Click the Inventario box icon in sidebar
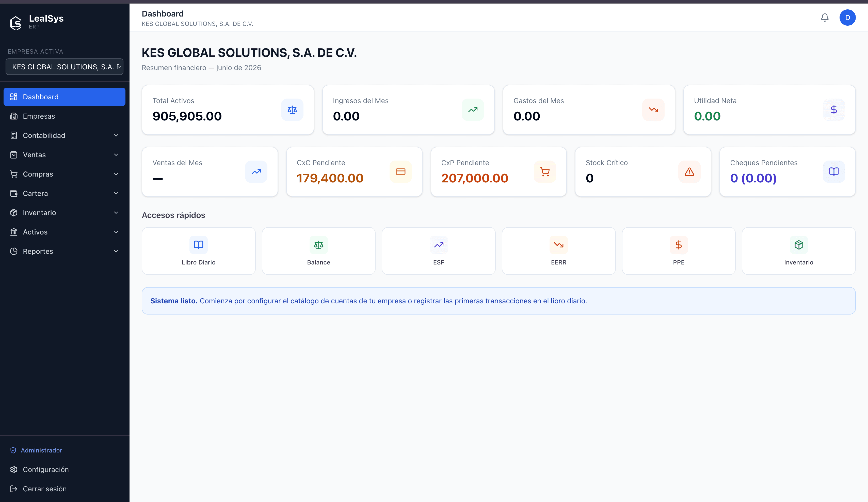868x502 pixels. point(14,213)
